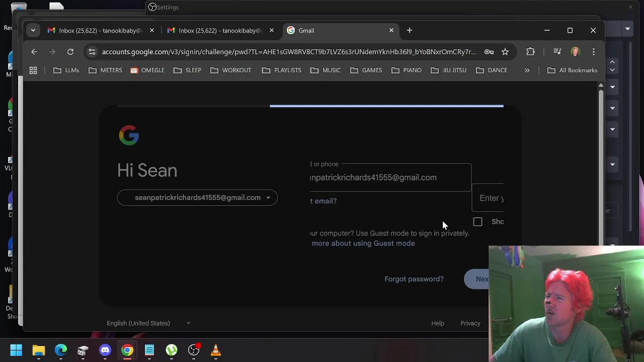The height and width of the screenshot is (362, 644).
Task: Open the PIANO bookmark folder
Action: pyautogui.click(x=407, y=70)
